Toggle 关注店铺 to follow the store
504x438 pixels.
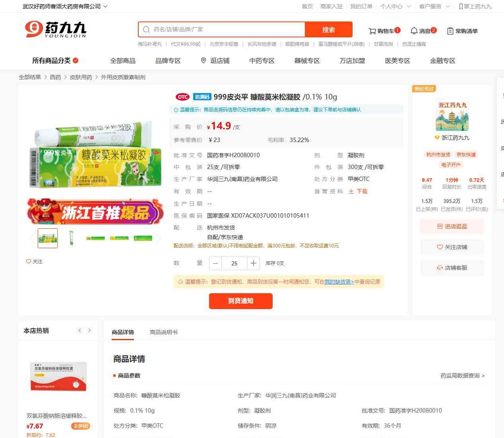[x=452, y=247]
